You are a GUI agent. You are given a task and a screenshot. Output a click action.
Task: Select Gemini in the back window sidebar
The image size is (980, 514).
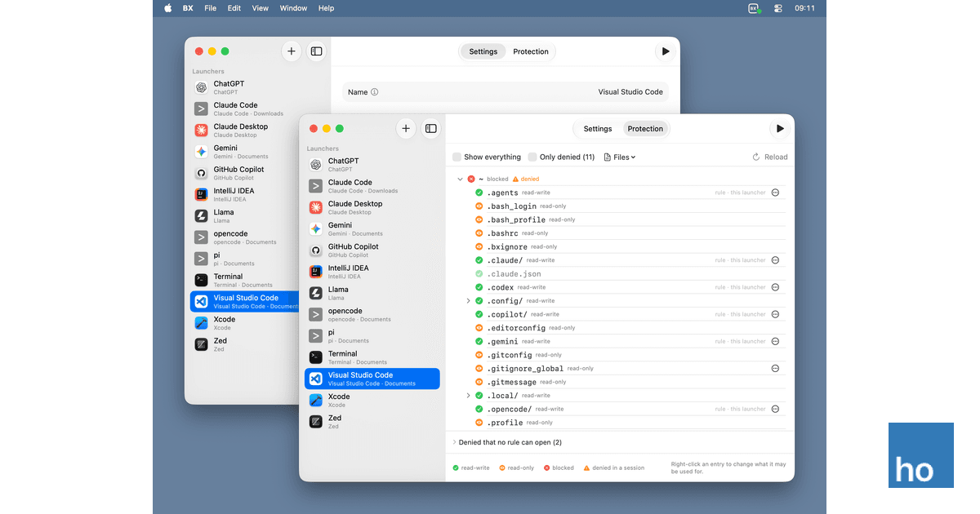[x=245, y=152]
